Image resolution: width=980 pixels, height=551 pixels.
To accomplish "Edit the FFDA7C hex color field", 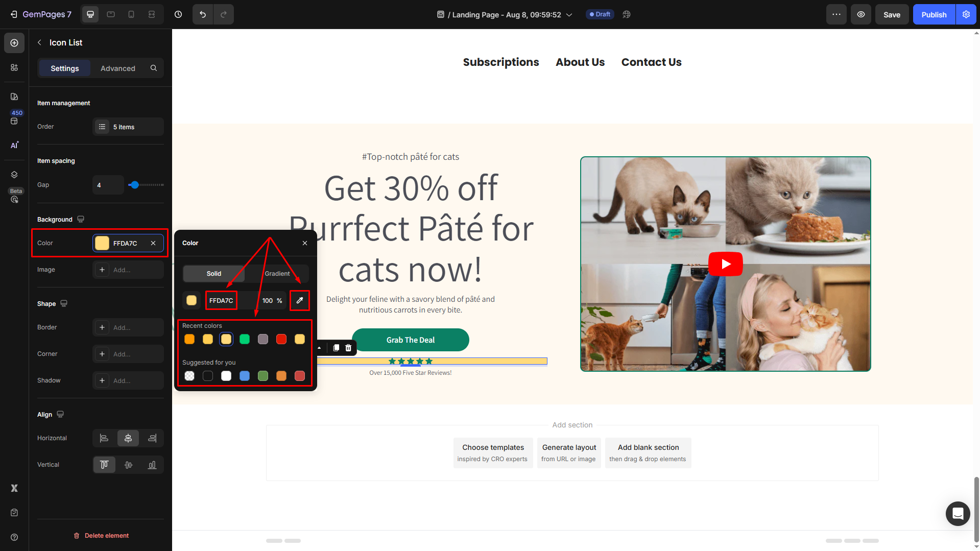I will [221, 300].
